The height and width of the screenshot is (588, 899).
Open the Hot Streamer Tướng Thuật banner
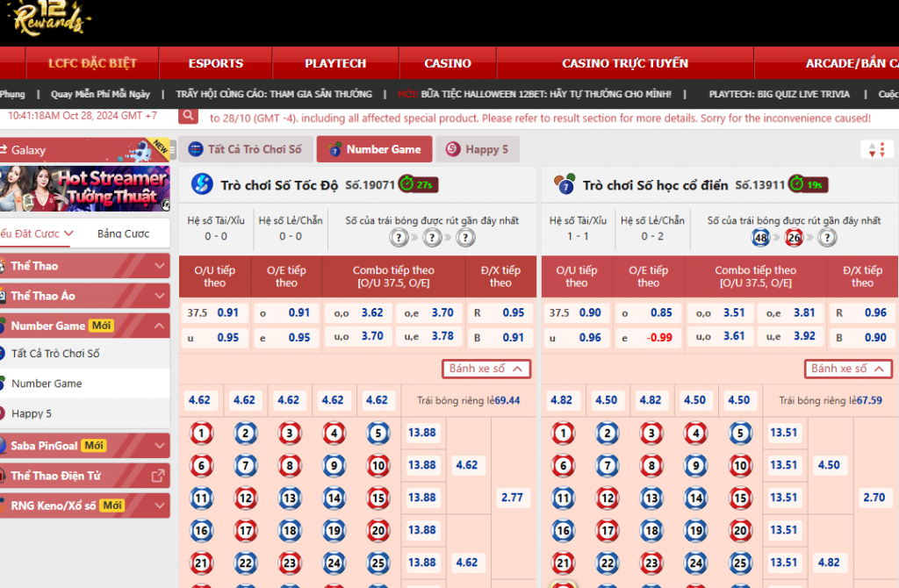pyautogui.click(x=85, y=189)
